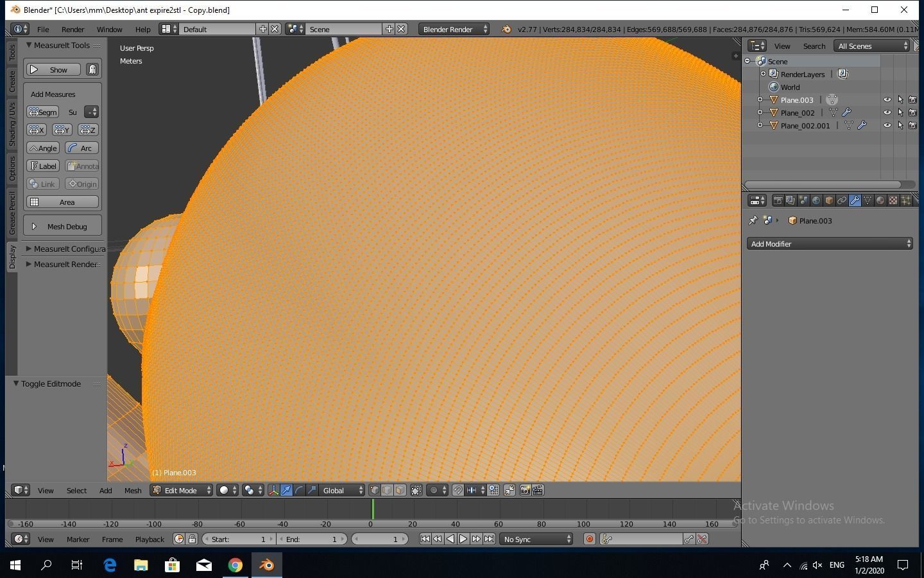The width and height of the screenshot is (924, 578).
Task: Collapse the Scene tree node
Action: [748, 61]
